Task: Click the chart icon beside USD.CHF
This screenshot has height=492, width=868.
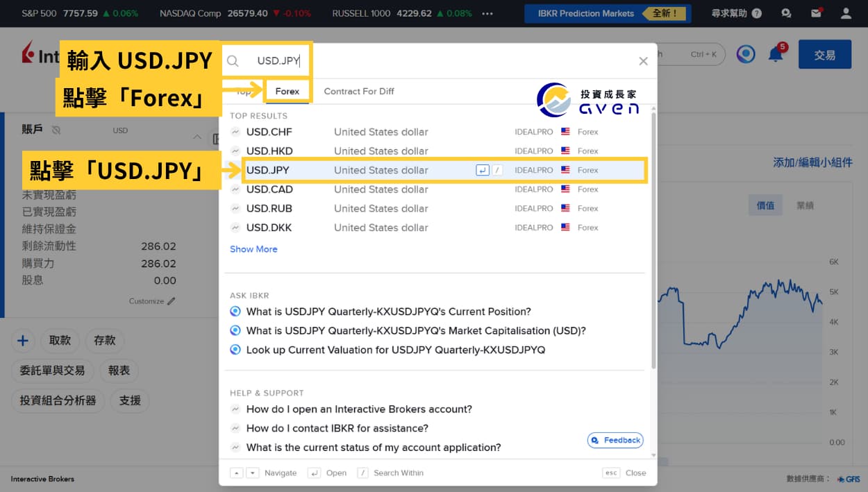Action: (235, 132)
